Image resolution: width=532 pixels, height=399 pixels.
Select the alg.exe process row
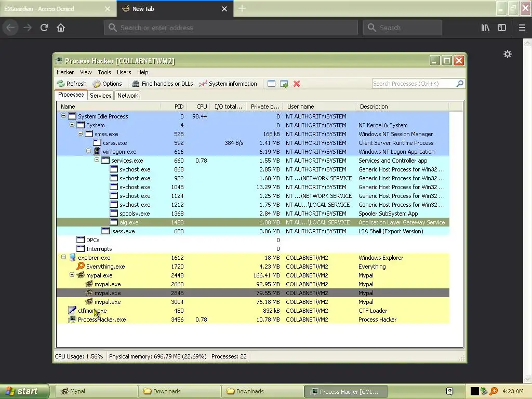coord(253,222)
